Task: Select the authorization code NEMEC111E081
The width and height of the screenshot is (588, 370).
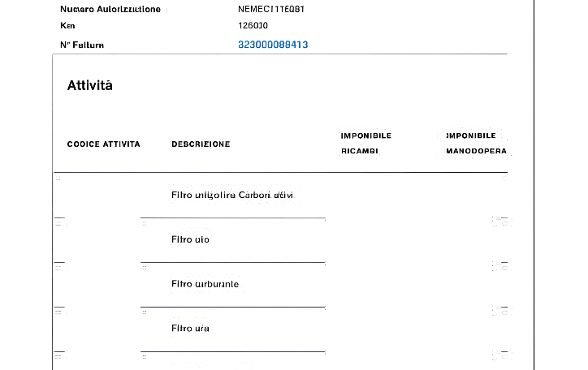Action: pyautogui.click(x=271, y=9)
